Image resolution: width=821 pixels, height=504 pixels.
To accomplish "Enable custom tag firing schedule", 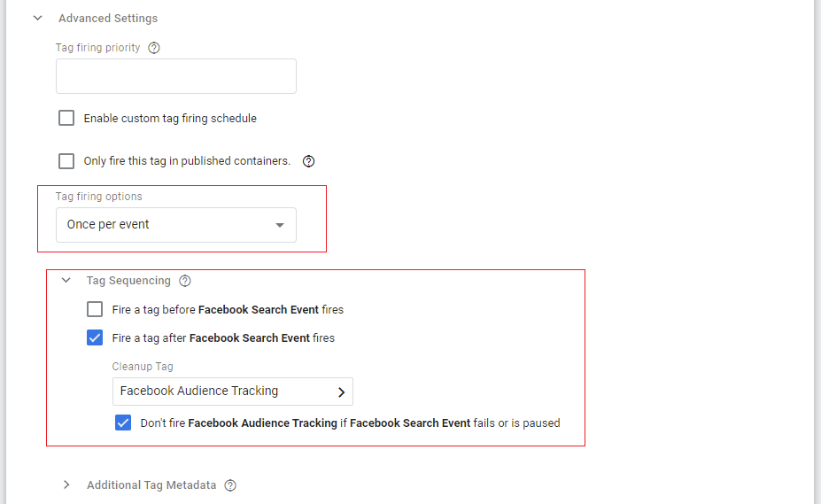I will click(x=66, y=118).
